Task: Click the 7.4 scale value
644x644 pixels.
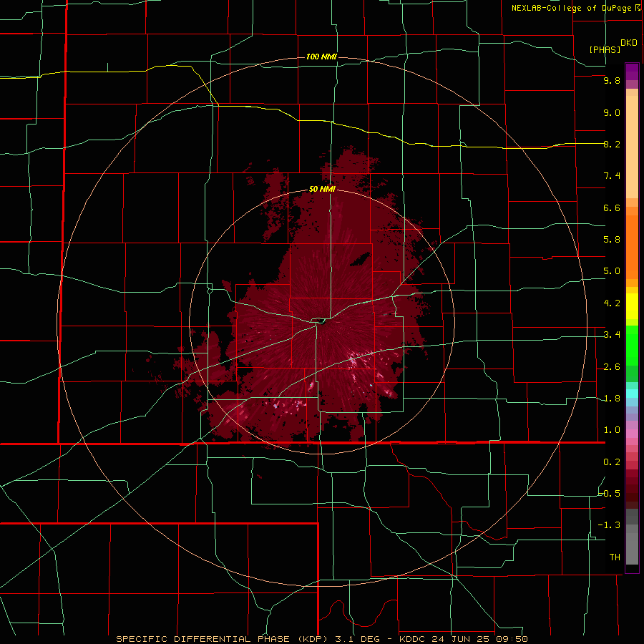Action: (612, 176)
